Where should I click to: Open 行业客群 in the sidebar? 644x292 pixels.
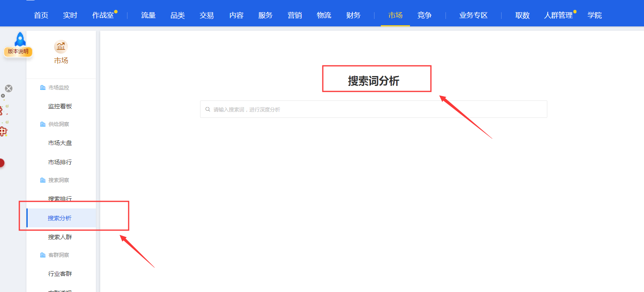click(60, 274)
